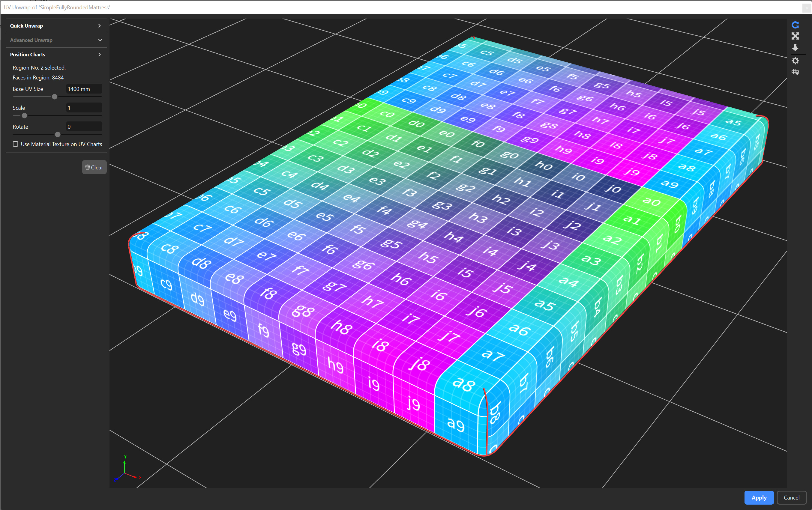The width and height of the screenshot is (812, 510).
Task: Click the a0 green tile on the top
Action: point(651,201)
